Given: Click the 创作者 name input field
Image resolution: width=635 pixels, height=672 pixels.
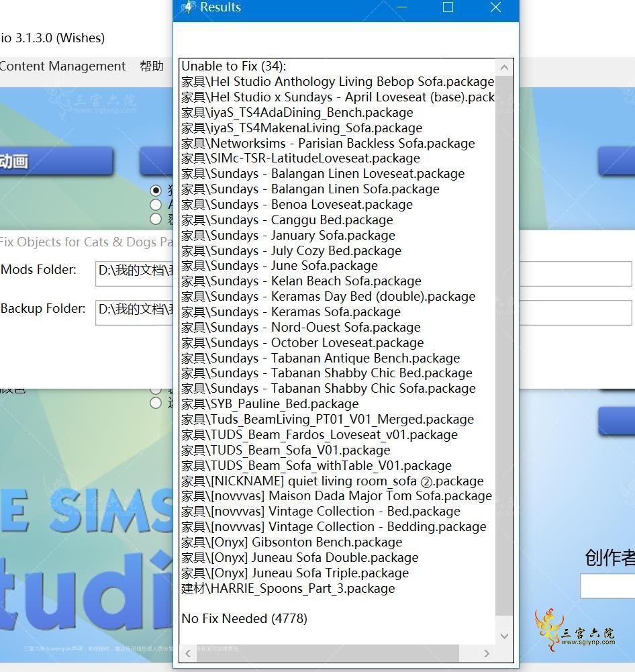Looking at the screenshot, I should (607, 586).
